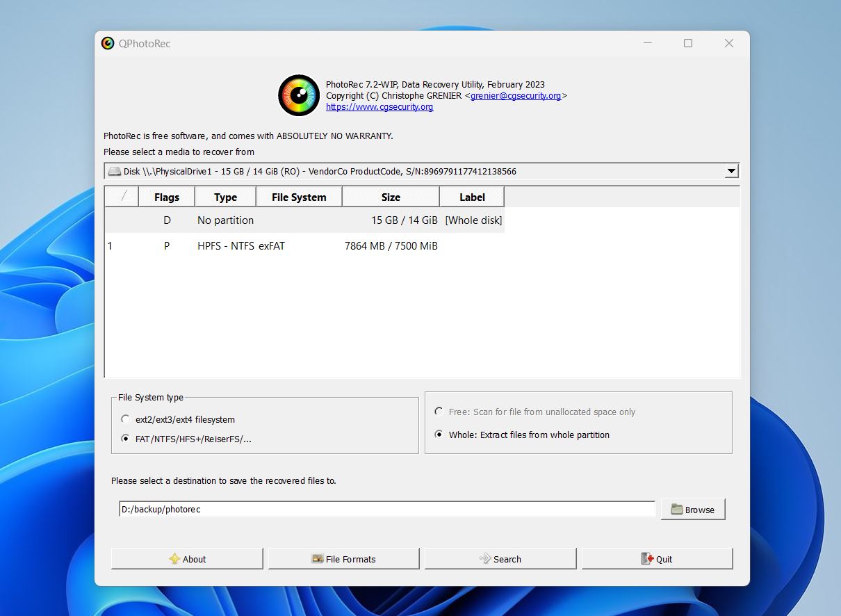Open the media selection dropdown arrow
Image resolution: width=841 pixels, height=616 pixels.
(x=730, y=171)
